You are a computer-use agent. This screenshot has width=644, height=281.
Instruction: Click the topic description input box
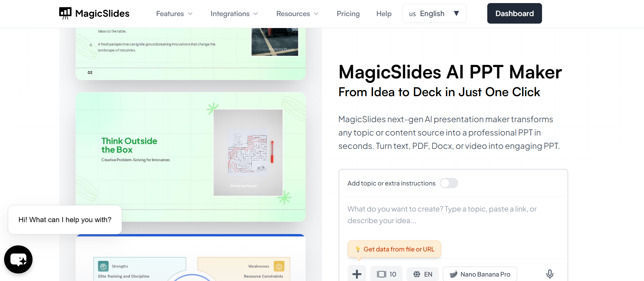coord(453,215)
